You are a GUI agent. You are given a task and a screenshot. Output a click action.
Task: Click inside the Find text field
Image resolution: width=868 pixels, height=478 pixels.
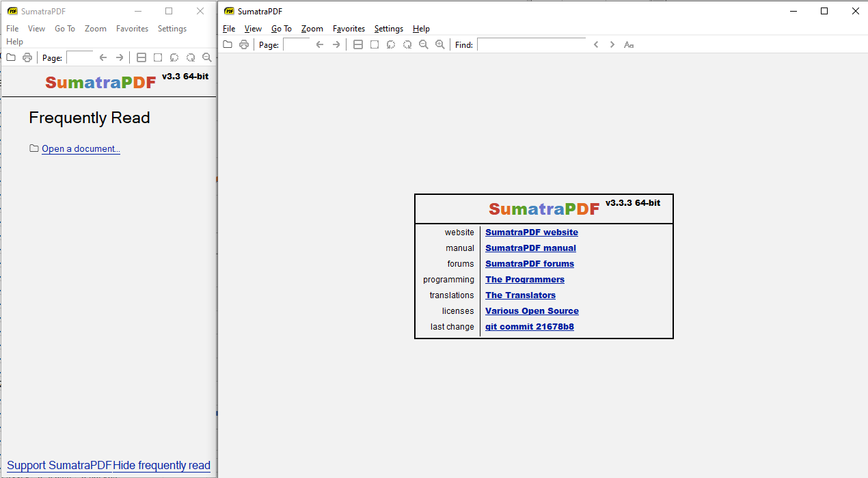[x=532, y=44]
